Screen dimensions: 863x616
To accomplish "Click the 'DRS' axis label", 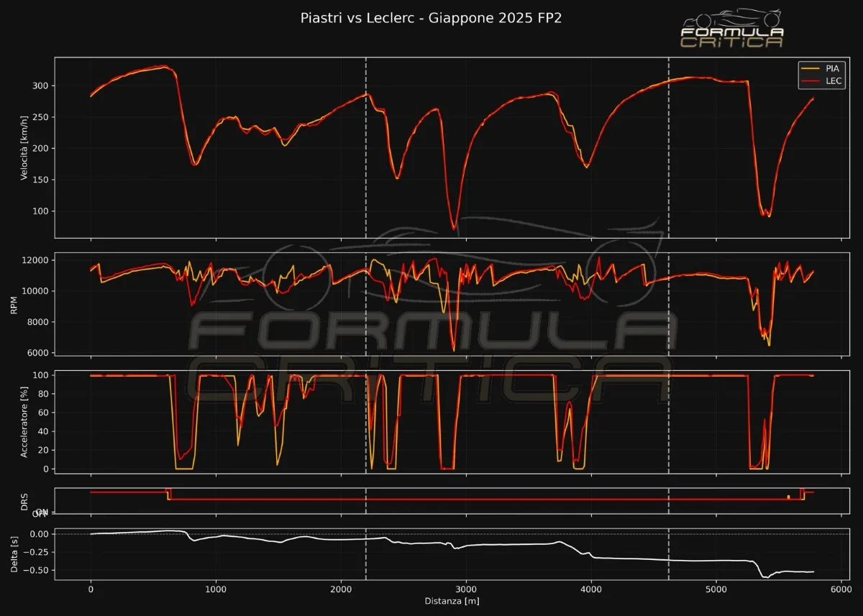I will click(24, 501).
